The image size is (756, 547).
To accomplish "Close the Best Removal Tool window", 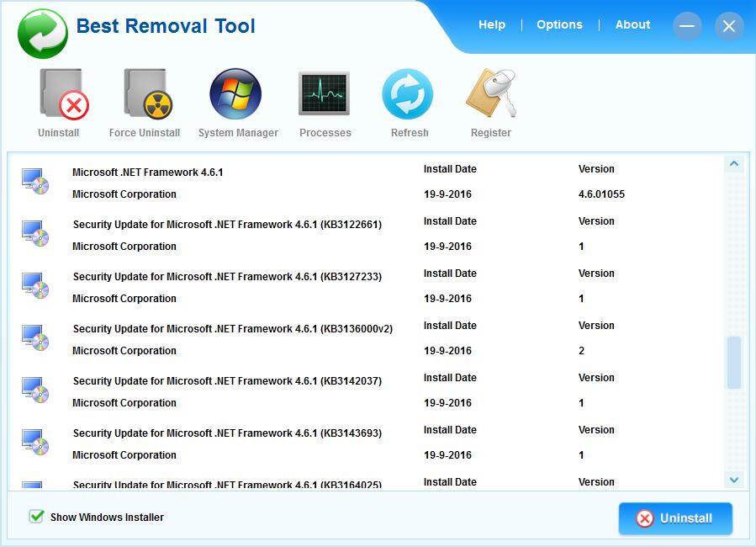I will (x=729, y=26).
